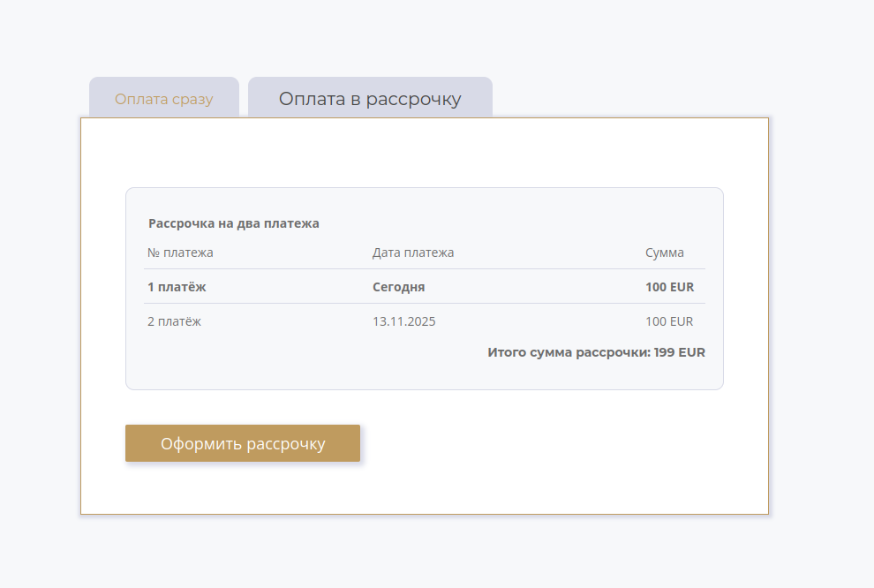Click the 199 EUR total value

(x=680, y=352)
